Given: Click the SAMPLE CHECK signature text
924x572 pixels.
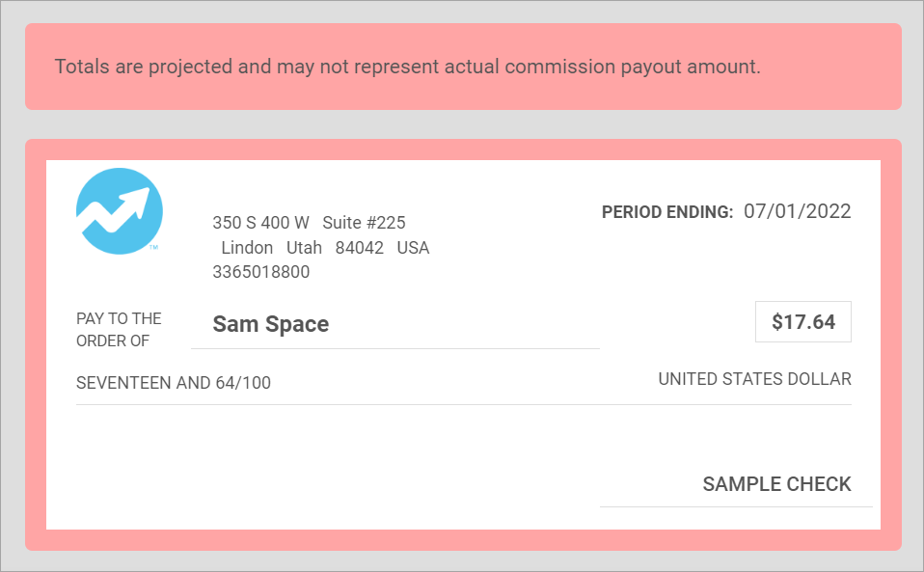Looking at the screenshot, I should 776,484.
